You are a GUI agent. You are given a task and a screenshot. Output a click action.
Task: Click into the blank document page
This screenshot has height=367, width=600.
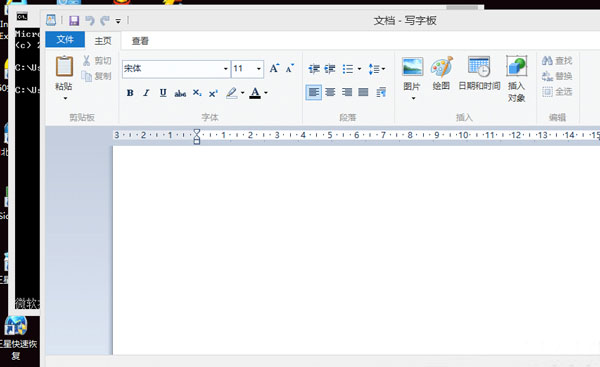[x=356, y=249]
